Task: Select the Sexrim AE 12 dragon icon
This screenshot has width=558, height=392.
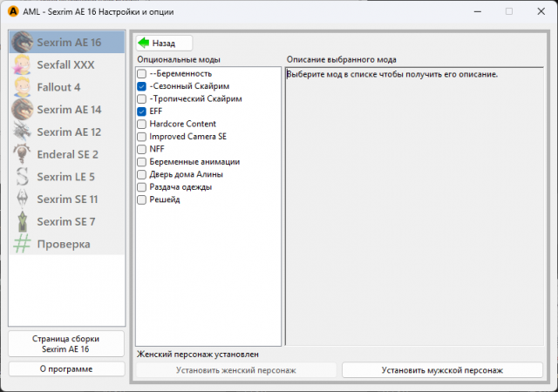Action: 23,132
